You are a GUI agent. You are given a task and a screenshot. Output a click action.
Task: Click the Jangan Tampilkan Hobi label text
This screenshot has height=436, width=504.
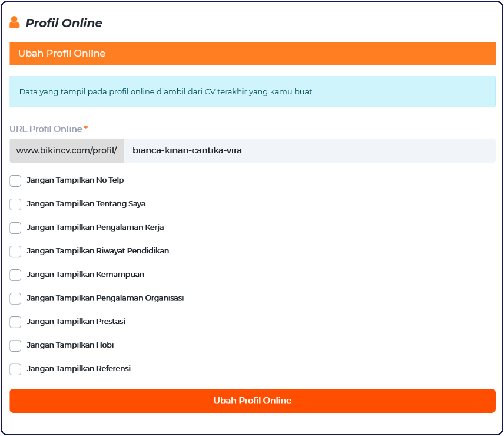point(70,345)
